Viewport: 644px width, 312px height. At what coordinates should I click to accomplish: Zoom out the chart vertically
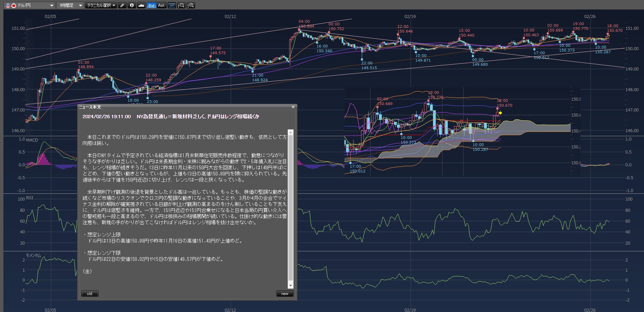[x=181, y=5]
